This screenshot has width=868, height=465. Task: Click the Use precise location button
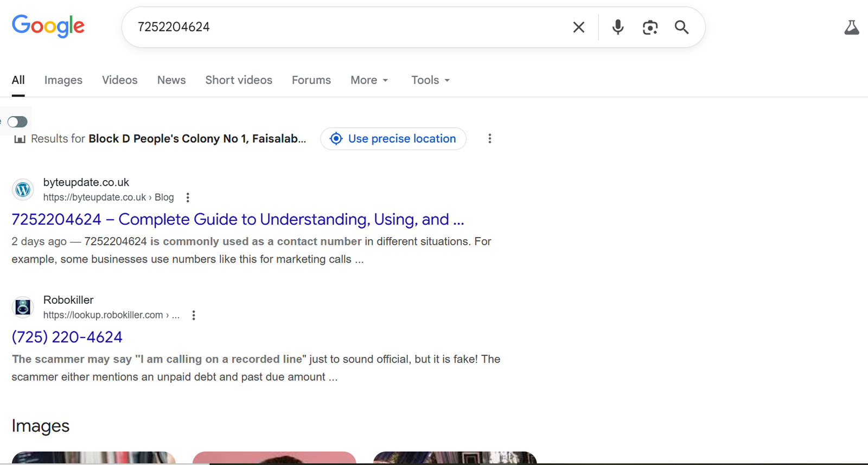tap(393, 139)
